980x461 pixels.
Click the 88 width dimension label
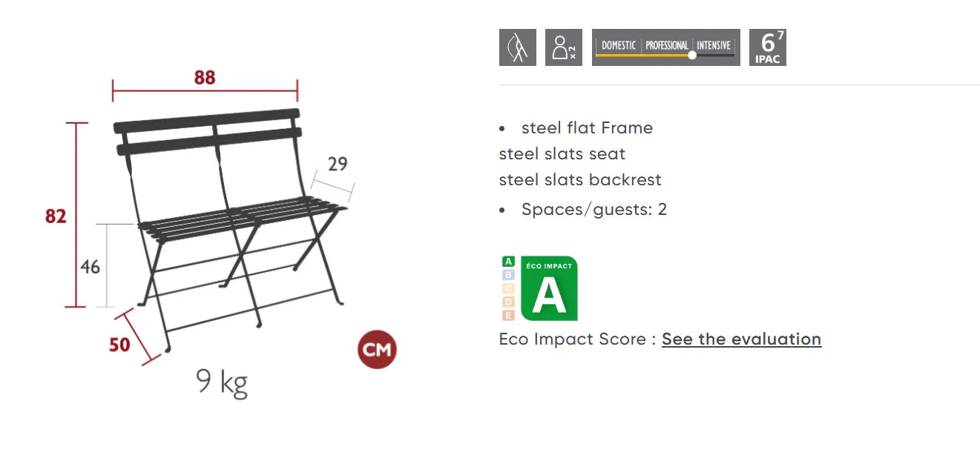[x=205, y=78]
